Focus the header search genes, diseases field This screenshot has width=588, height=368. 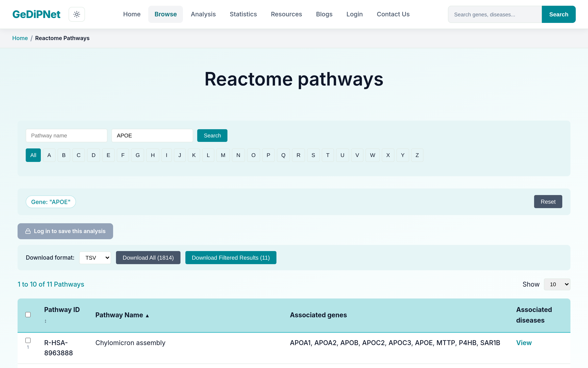tap(495, 14)
